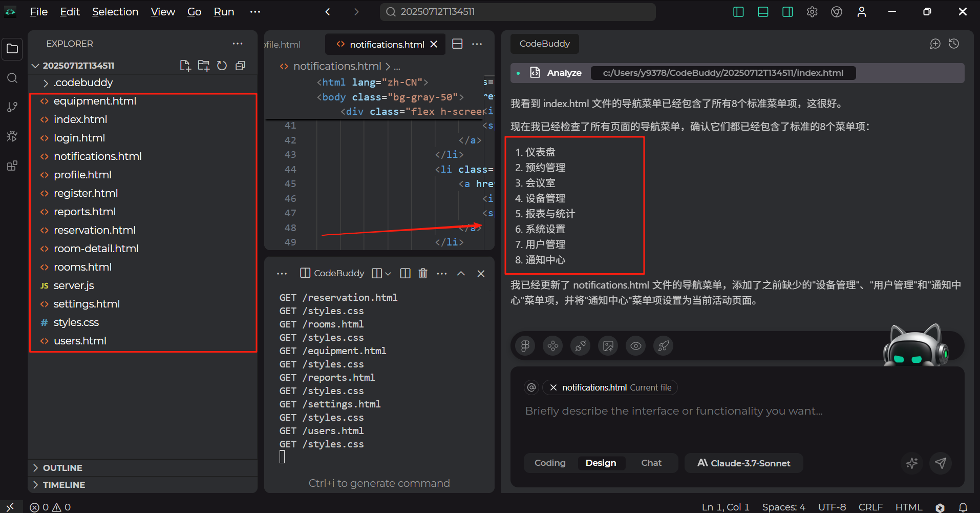Toggle the bottom panel layout icon

pyautogui.click(x=763, y=12)
